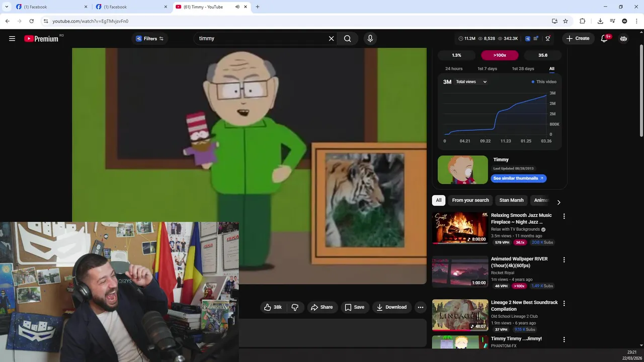The height and width of the screenshot is (362, 644).
Task: Mute the Timmy - YouTube tab audio icon
Action: (x=237, y=7)
